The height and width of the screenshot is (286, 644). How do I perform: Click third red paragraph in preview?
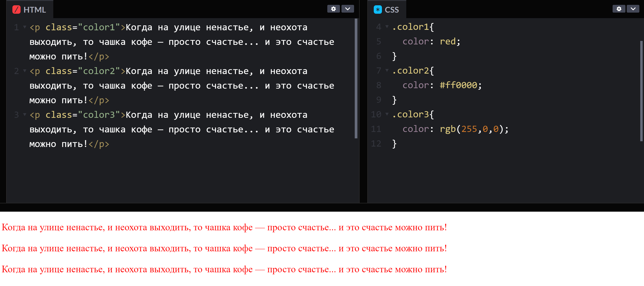(x=224, y=269)
